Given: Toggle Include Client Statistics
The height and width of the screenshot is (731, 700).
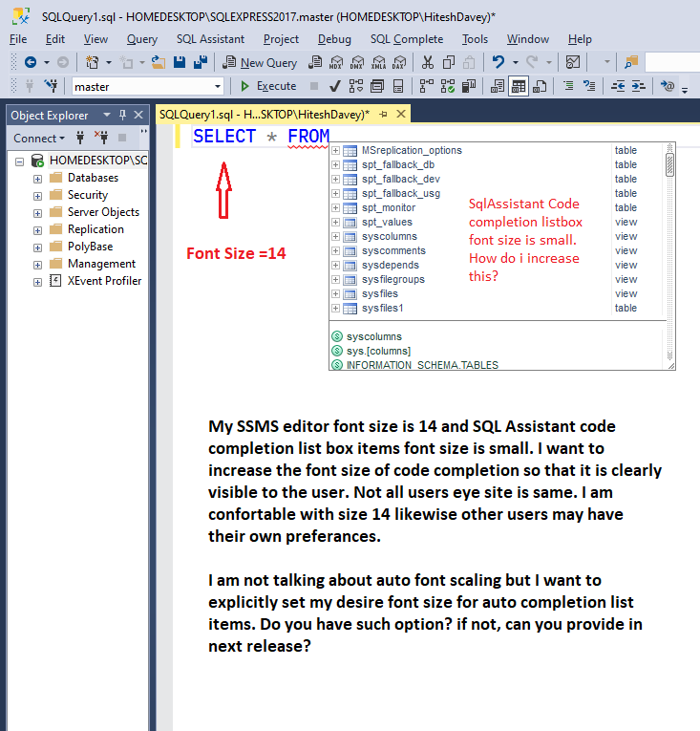Looking at the screenshot, I should (x=469, y=86).
